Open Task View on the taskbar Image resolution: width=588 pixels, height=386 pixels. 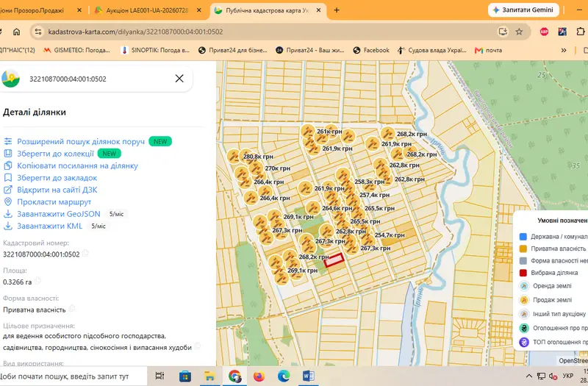click(159, 376)
